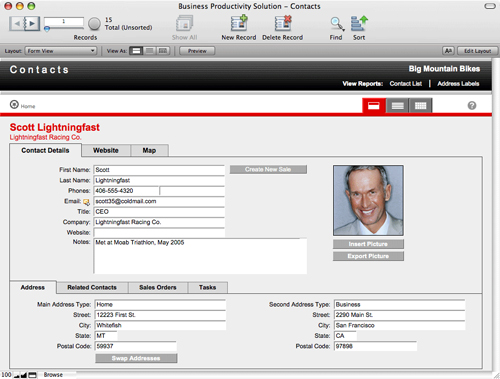Click Main Address Type field
The image size is (500, 379).
pos(160,305)
